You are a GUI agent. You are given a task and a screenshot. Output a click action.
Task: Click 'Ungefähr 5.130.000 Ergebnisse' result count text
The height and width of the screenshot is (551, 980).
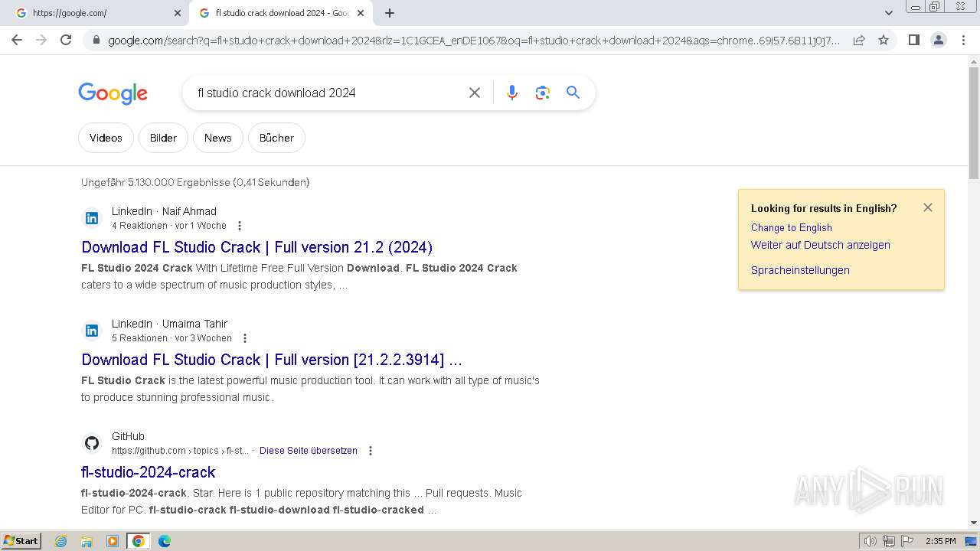(x=195, y=182)
